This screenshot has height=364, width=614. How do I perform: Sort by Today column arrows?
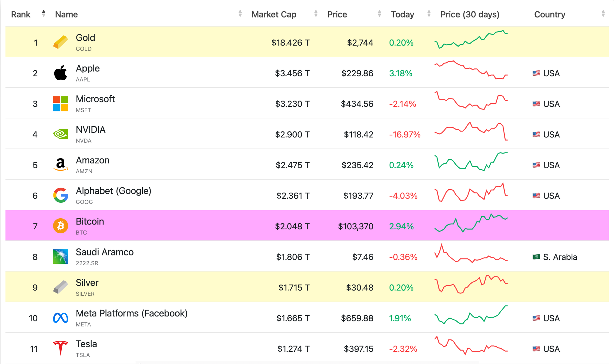click(429, 13)
